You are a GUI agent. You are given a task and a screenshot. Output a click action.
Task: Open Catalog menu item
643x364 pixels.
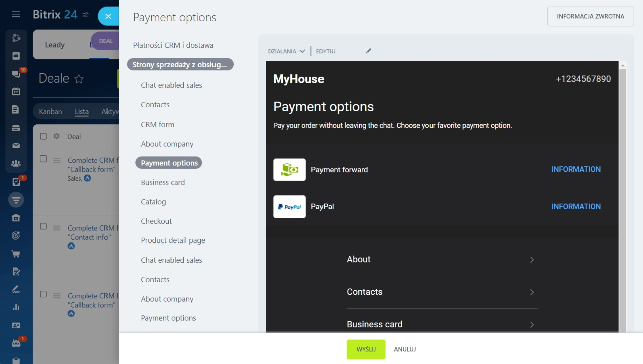153,202
